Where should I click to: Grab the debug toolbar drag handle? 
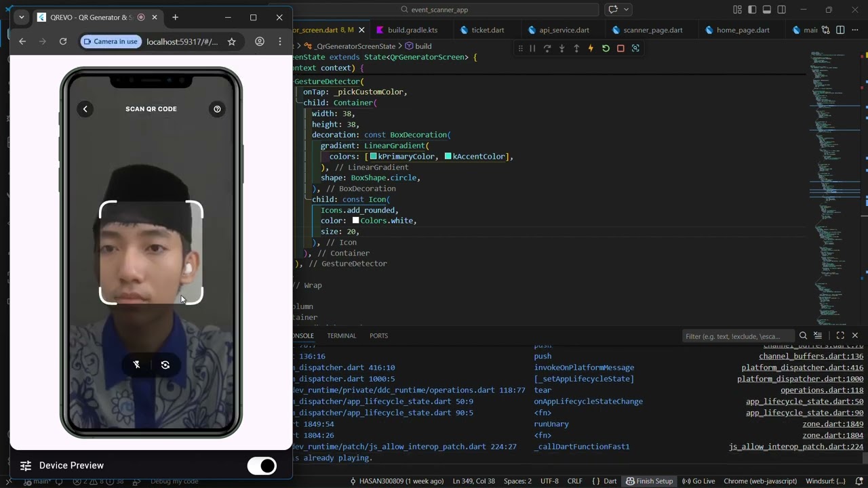pyautogui.click(x=520, y=48)
